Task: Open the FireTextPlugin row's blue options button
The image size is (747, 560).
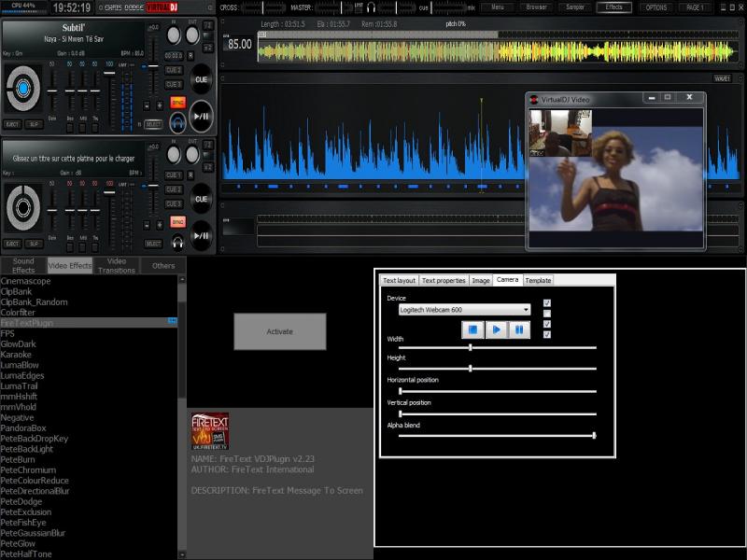Action: tap(172, 321)
